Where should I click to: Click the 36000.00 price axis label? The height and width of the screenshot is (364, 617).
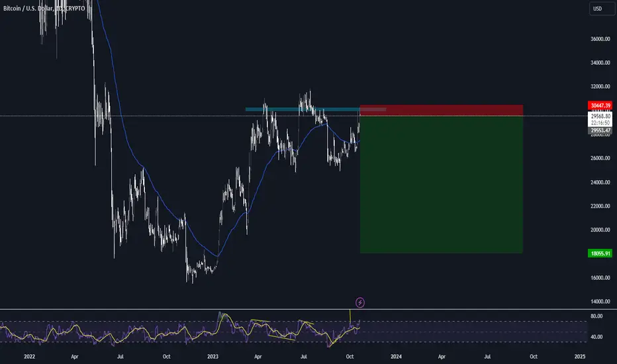tap(600, 39)
